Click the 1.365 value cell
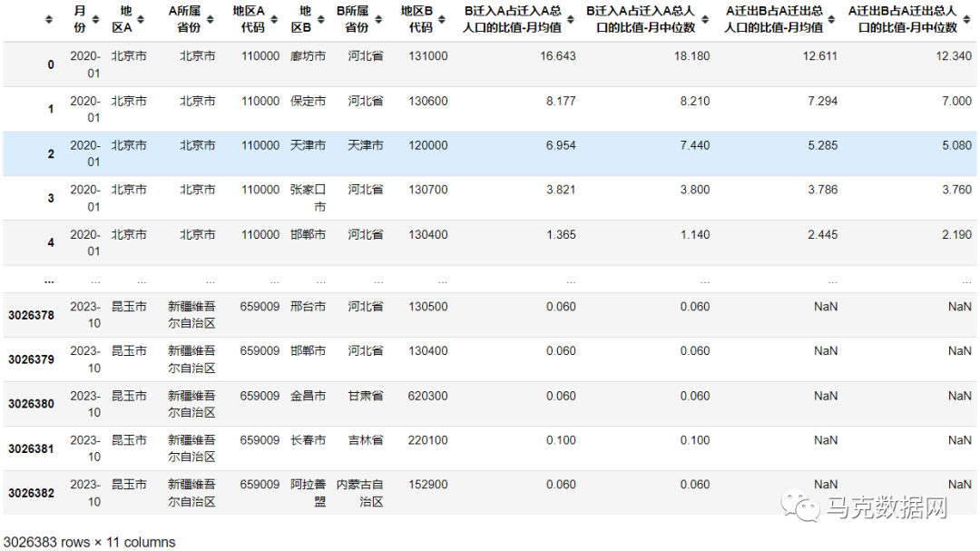This screenshot has height=551, width=980. point(561,234)
